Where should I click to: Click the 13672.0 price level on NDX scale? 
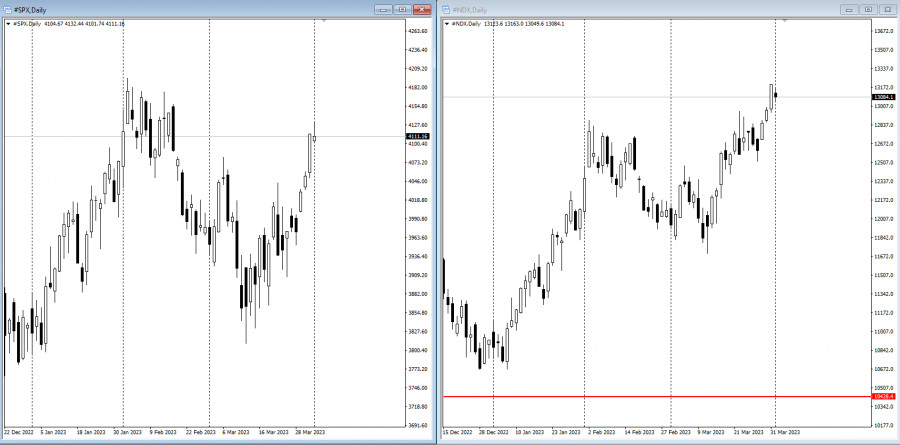883,31
